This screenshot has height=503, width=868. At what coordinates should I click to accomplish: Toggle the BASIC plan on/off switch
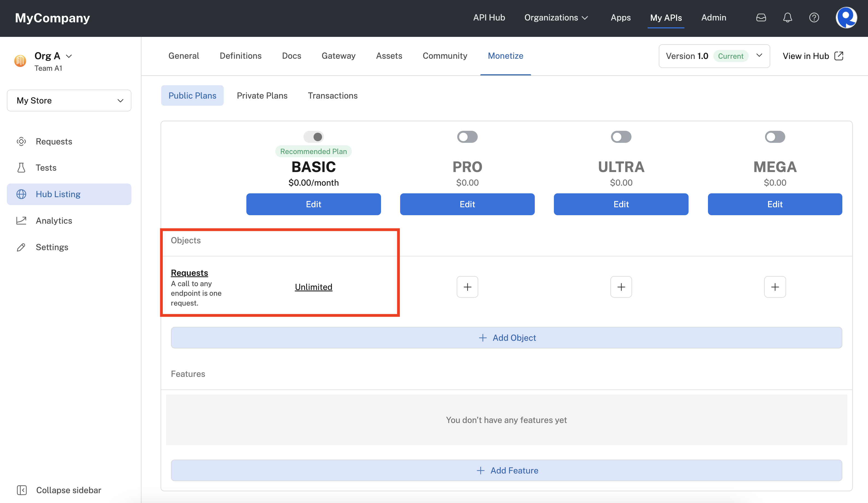click(313, 136)
